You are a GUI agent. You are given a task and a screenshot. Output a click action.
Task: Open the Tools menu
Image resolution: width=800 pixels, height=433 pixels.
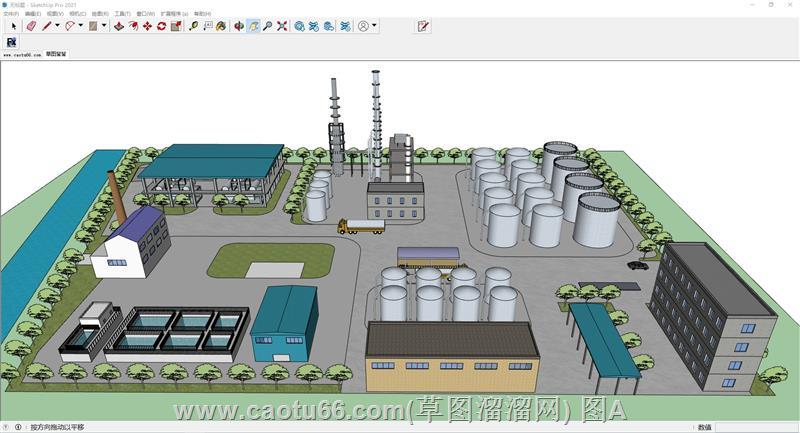[x=122, y=14]
